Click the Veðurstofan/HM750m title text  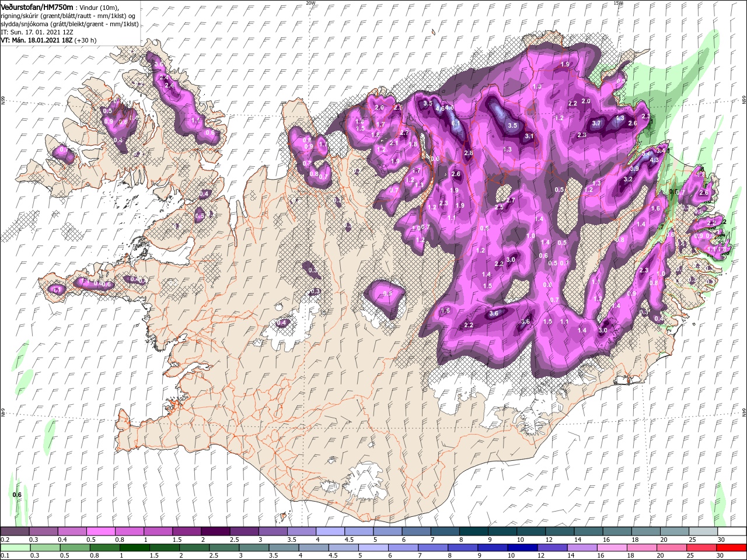pyautogui.click(x=37, y=6)
